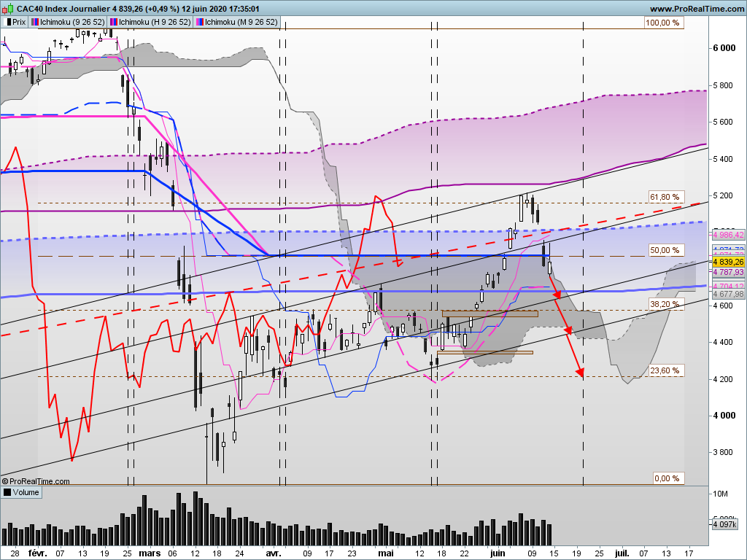Click the pink 4 986,42 price tag
This screenshot has height=560, width=747.
pyautogui.click(x=728, y=235)
